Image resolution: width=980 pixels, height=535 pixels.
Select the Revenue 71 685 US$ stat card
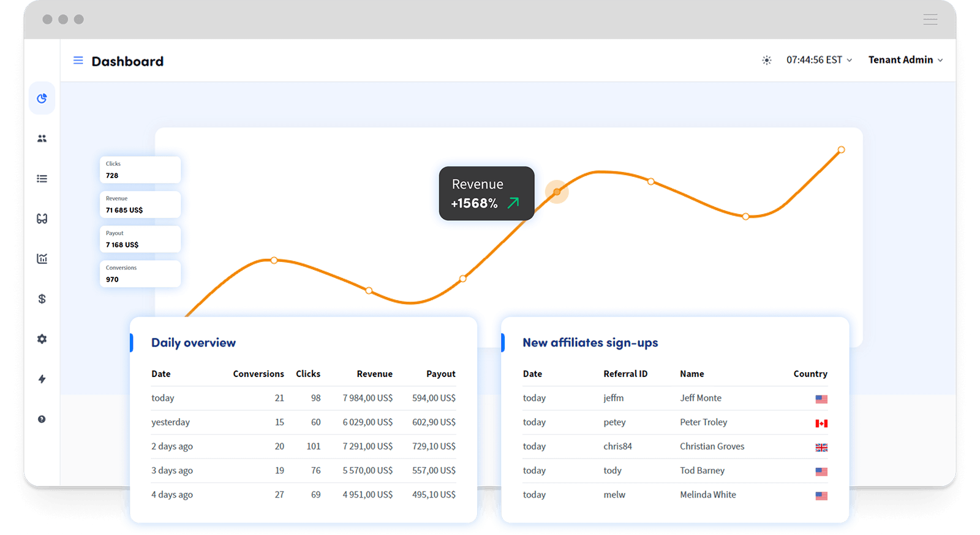point(140,204)
